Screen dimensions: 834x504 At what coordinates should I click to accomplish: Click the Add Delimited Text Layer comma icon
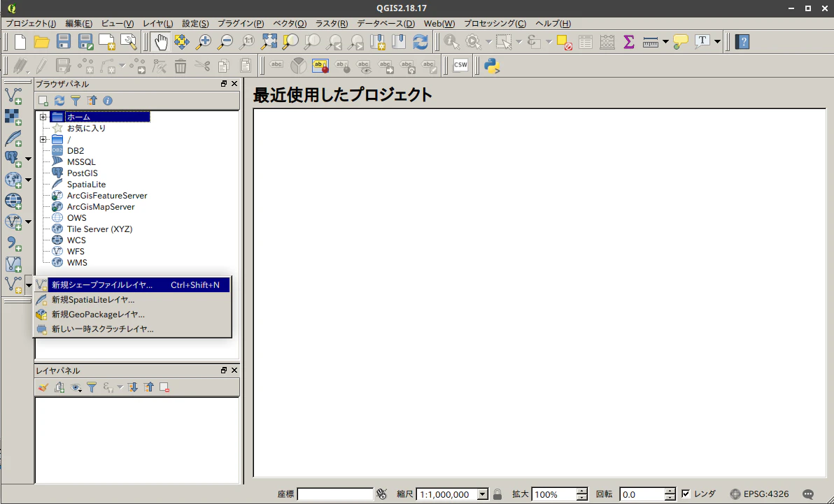click(x=13, y=243)
